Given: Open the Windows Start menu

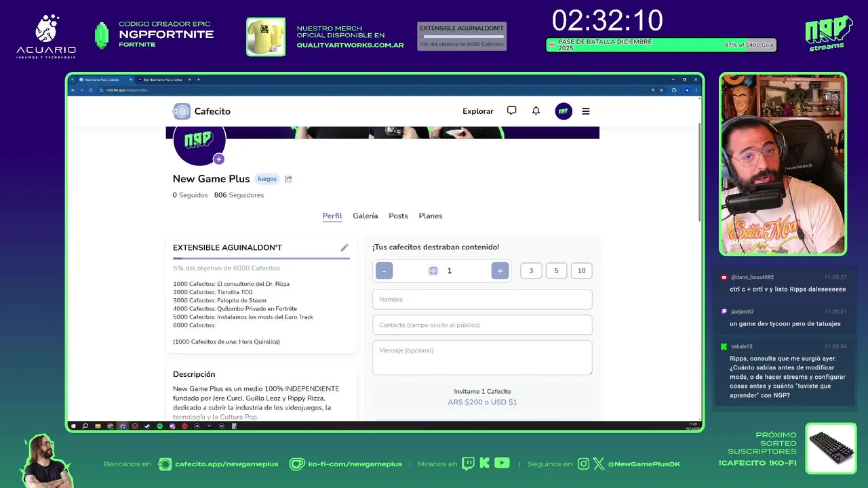Looking at the screenshot, I should point(73,426).
